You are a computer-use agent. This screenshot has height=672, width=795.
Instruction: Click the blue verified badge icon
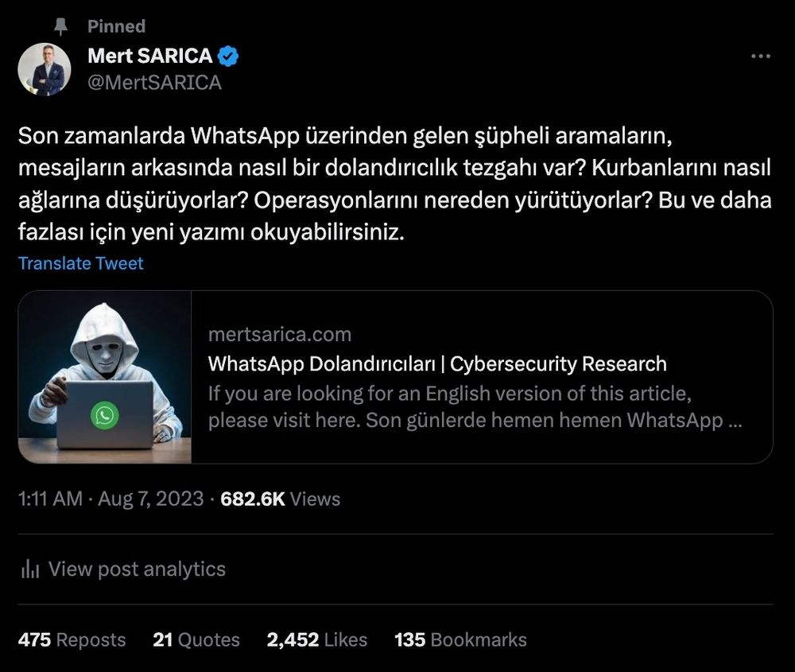pyautogui.click(x=228, y=56)
